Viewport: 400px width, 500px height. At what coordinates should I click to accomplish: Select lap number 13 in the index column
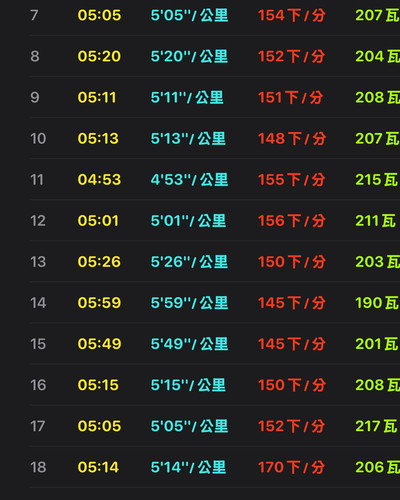(38, 262)
